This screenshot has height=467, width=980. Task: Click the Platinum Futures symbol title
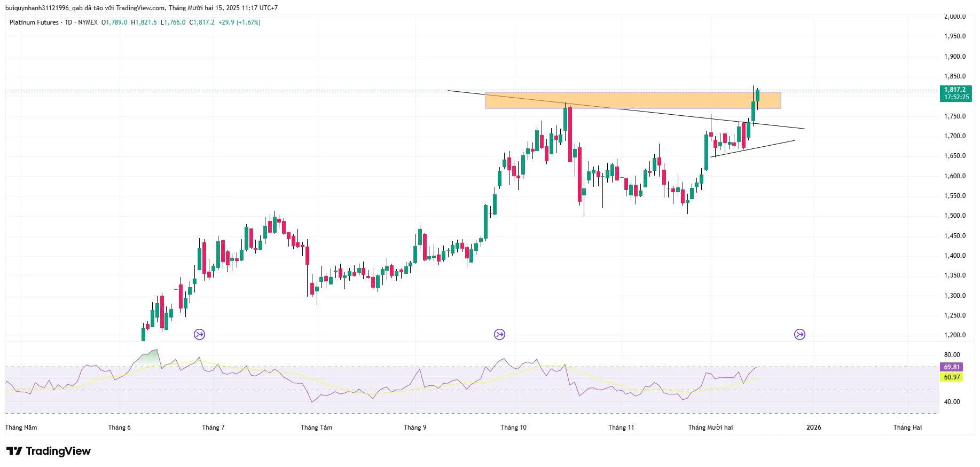34,22
